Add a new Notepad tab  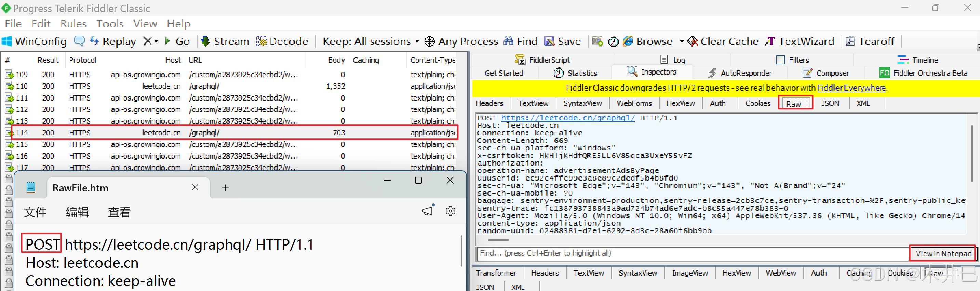click(x=225, y=187)
